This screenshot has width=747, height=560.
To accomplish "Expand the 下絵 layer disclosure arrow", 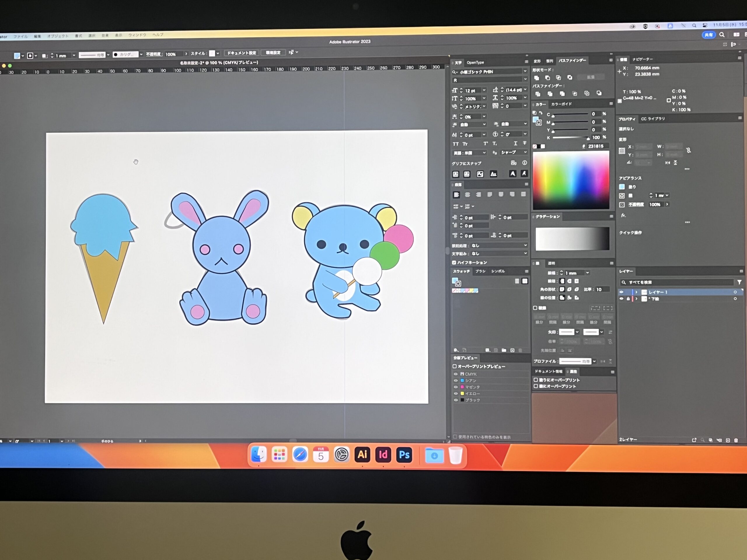I will pyautogui.click(x=637, y=299).
